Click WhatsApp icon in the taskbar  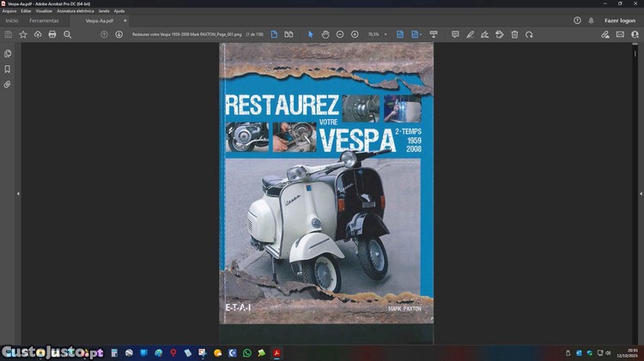coord(247,352)
